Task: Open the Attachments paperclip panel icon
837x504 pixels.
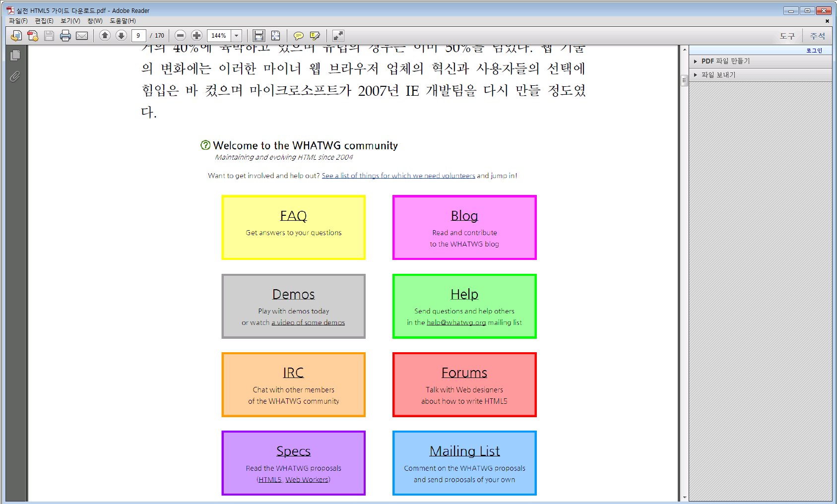Action: coord(15,76)
